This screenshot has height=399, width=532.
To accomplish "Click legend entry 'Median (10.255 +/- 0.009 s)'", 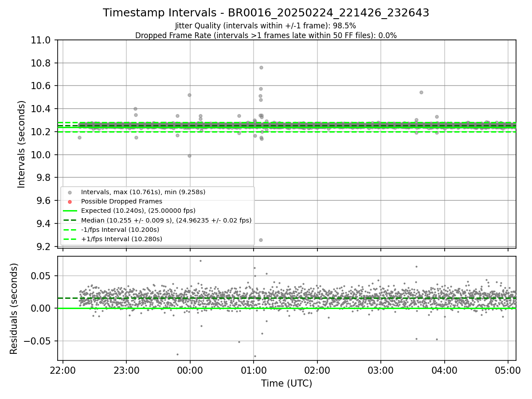I will (x=166, y=220).
